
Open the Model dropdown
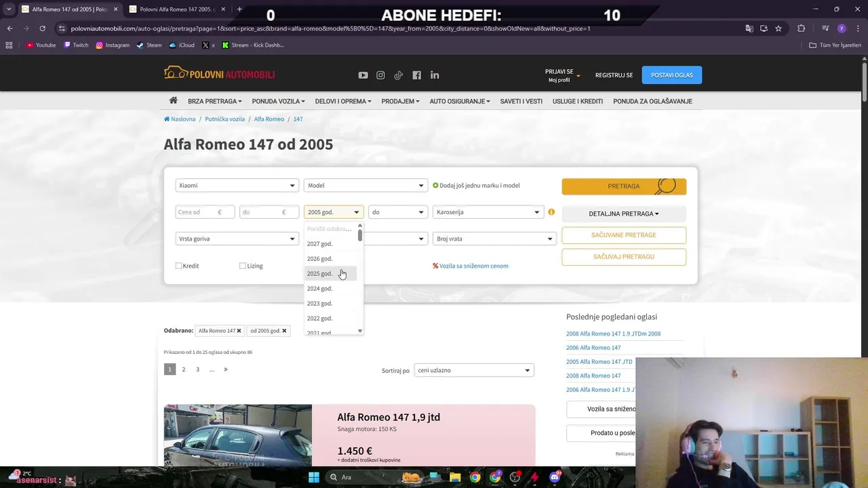365,186
